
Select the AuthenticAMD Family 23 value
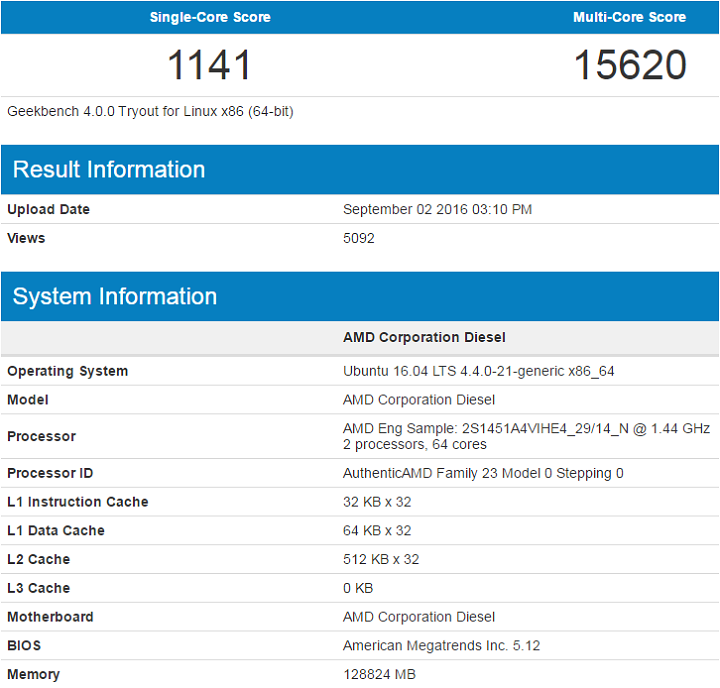pos(483,473)
